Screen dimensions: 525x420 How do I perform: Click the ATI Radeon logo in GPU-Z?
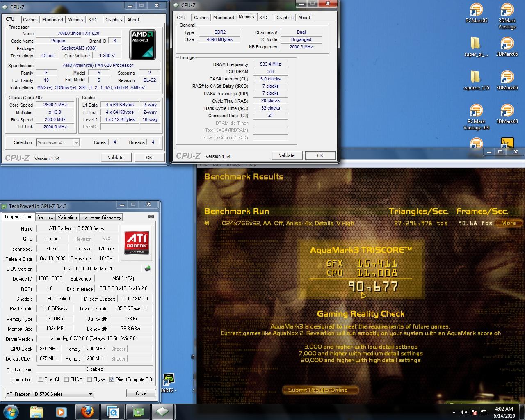(x=136, y=243)
